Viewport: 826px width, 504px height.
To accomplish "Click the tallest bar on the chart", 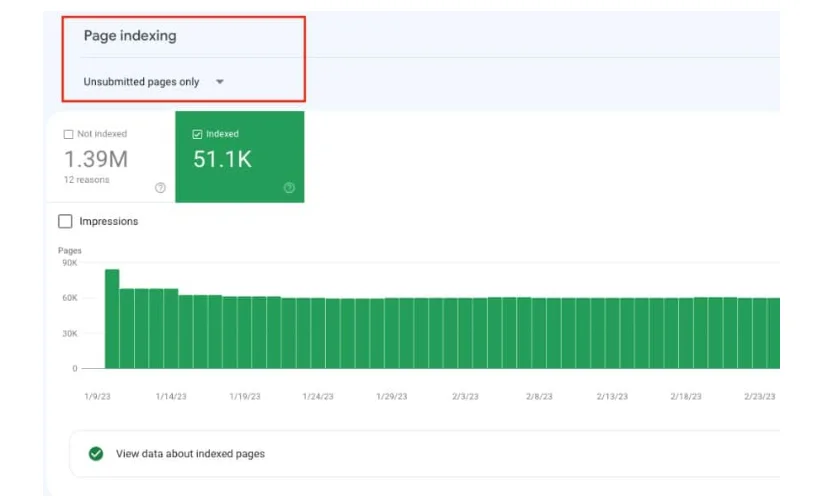I will click(x=112, y=319).
